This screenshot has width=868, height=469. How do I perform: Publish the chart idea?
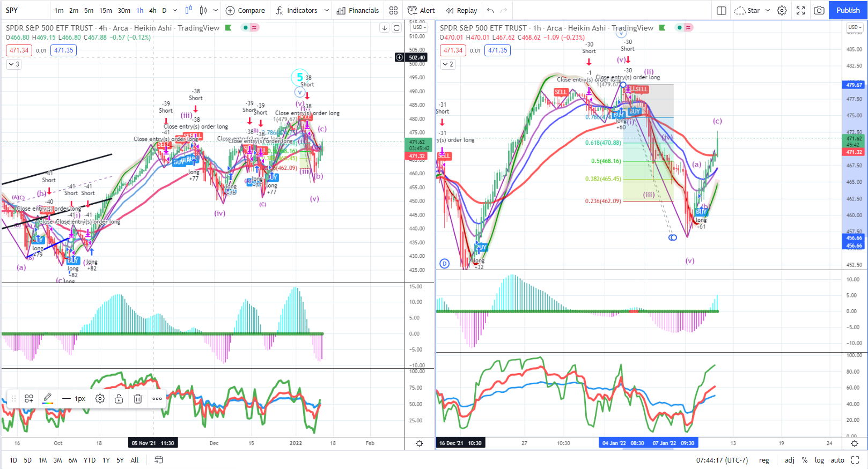coord(848,10)
